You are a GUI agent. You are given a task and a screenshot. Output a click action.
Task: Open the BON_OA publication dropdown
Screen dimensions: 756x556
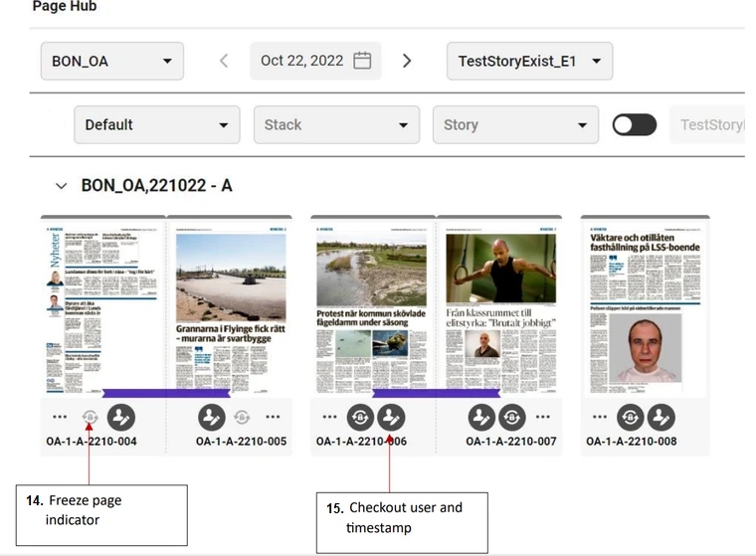pos(111,61)
